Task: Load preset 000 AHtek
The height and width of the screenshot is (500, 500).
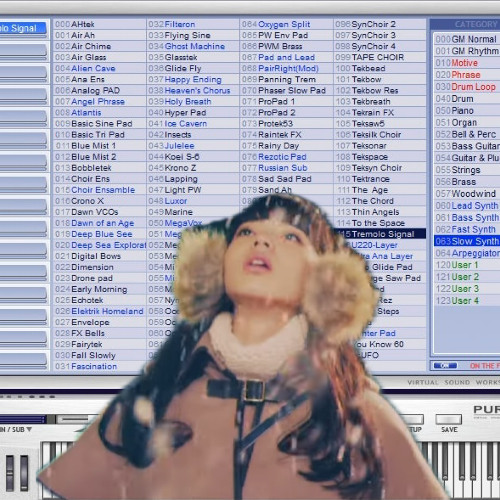Action: (99, 24)
